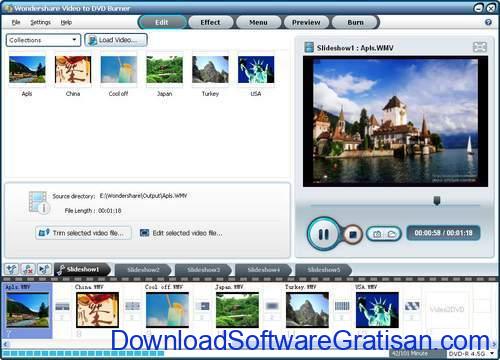Image resolution: width=500 pixels, height=360 pixels.
Task: Select the Slideshow3 title tab
Action: (x=203, y=270)
